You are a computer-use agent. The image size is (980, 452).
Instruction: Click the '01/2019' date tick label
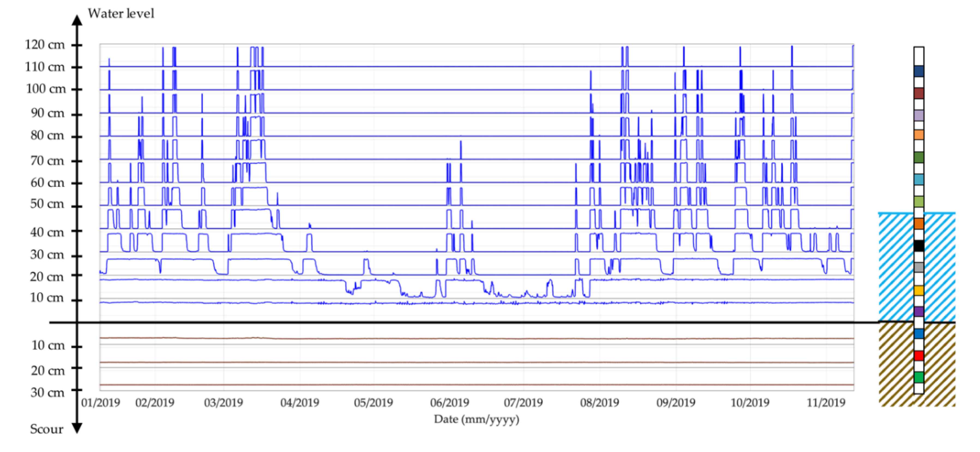coord(100,403)
